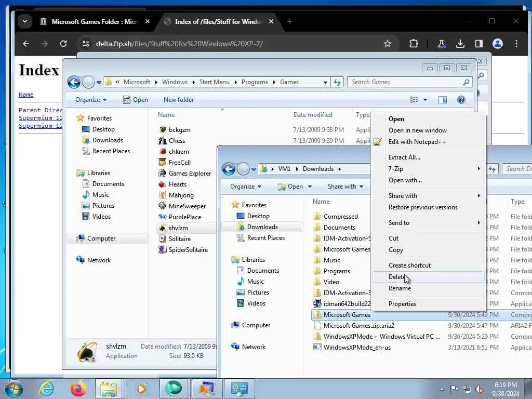Open Chrome extensions puzzle icon

pyautogui.click(x=414, y=44)
